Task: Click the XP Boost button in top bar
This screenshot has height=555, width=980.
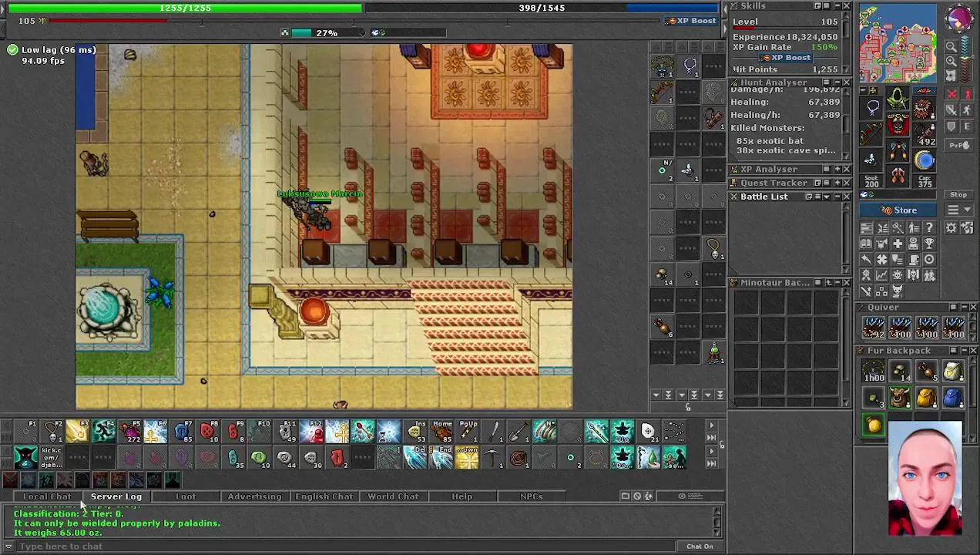Action: (x=692, y=21)
